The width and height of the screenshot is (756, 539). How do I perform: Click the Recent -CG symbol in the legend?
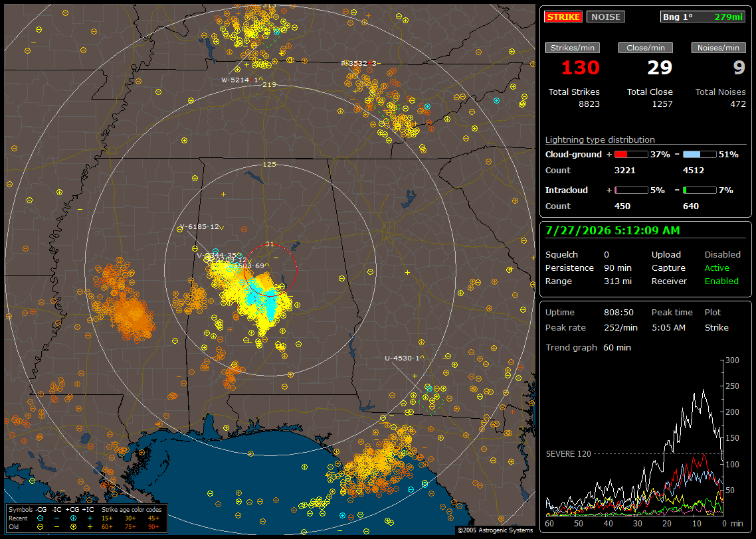[x=40, y=518]
